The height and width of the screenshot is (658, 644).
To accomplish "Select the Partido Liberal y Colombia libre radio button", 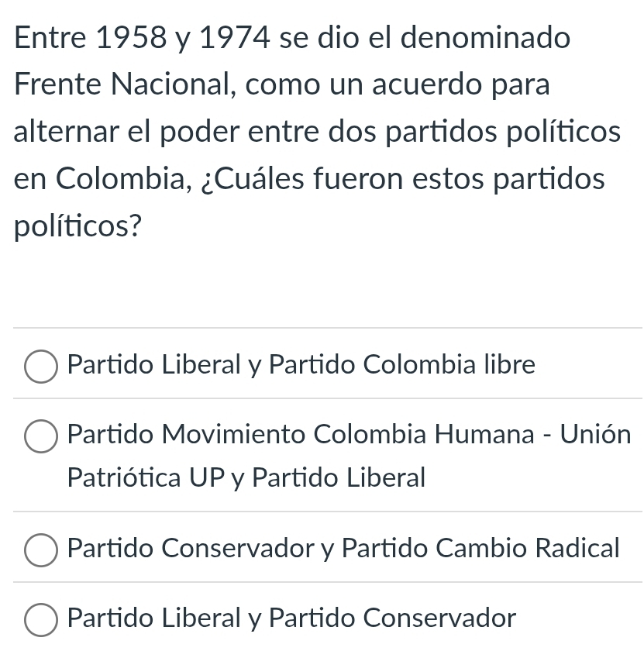I will tap(42, 366).
